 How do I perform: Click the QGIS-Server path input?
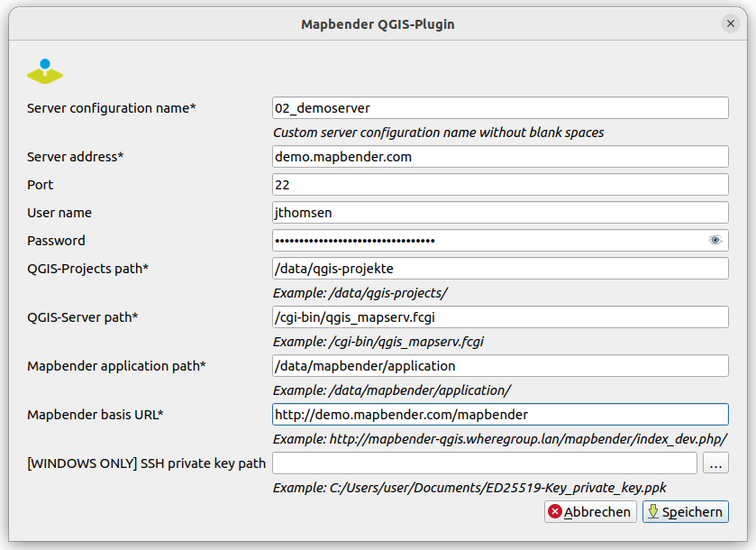pos(500,316)
